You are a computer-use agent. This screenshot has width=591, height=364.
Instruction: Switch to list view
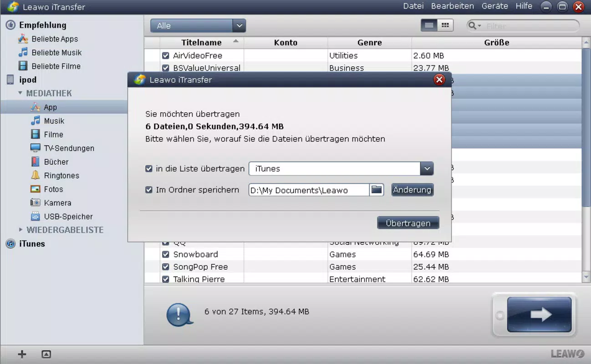[x=429, y=25]
